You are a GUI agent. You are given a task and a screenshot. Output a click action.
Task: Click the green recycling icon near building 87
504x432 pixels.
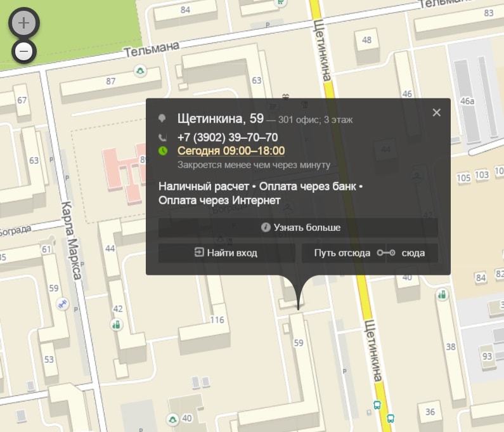tap(140, 70)
